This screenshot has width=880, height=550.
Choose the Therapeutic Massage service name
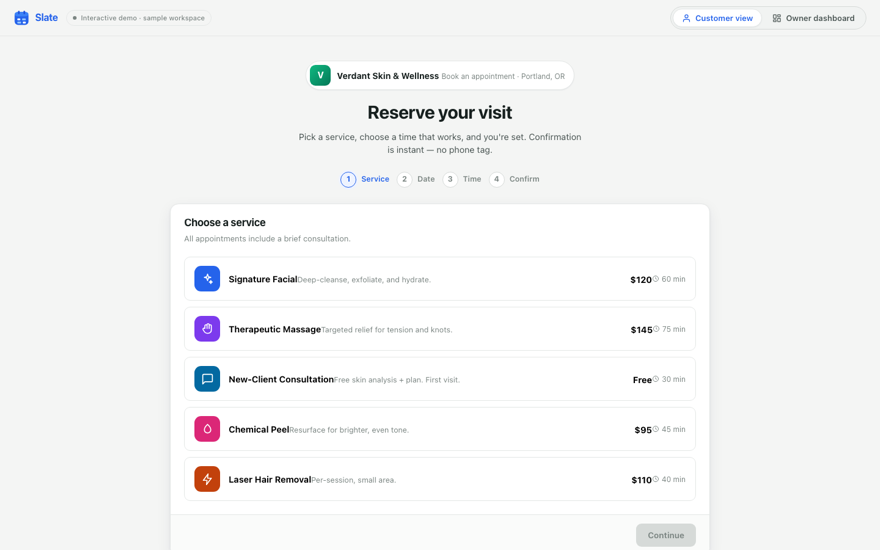pos(274,329)
